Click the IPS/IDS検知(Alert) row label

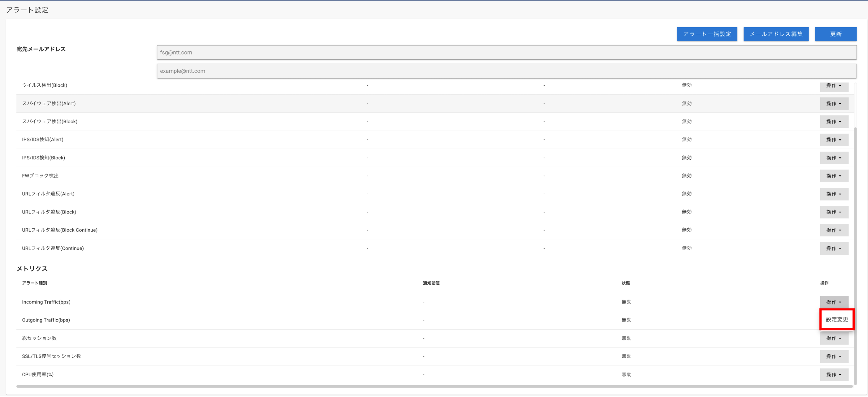(42, 140)
